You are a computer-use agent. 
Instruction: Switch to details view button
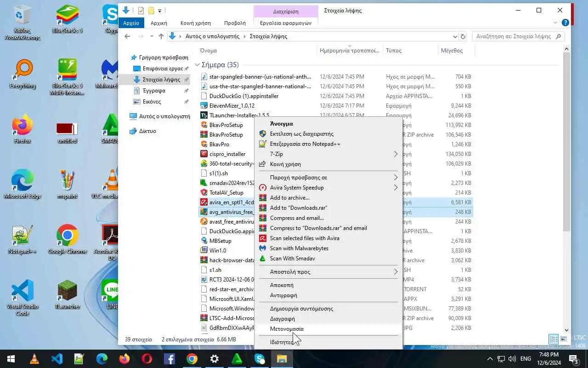(x=554, y=339)
